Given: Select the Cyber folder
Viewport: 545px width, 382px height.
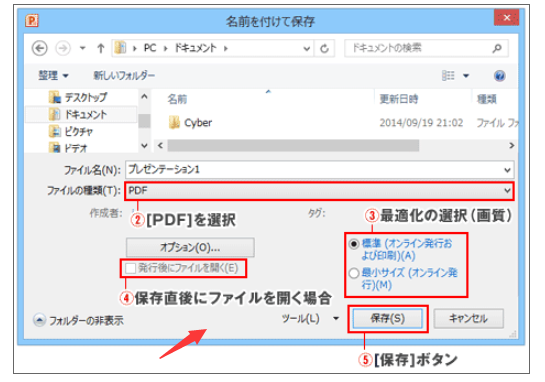Looking at the screenshot, I should coord(190,123).
